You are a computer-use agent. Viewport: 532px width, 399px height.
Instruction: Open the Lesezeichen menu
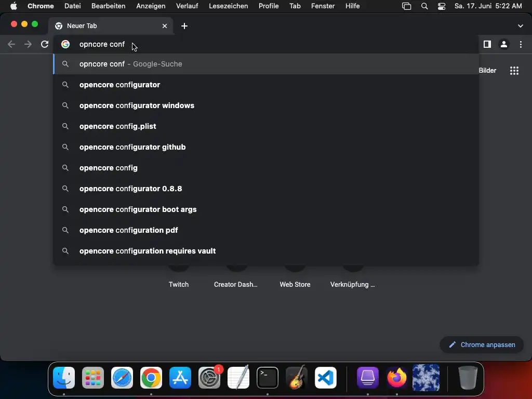[229, 6]
